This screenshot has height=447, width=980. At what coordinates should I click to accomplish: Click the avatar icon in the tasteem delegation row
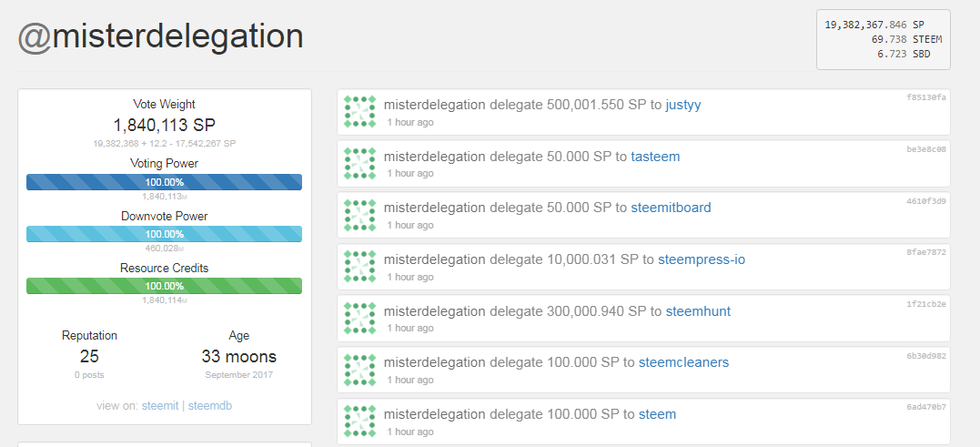(x=360, y=164)
